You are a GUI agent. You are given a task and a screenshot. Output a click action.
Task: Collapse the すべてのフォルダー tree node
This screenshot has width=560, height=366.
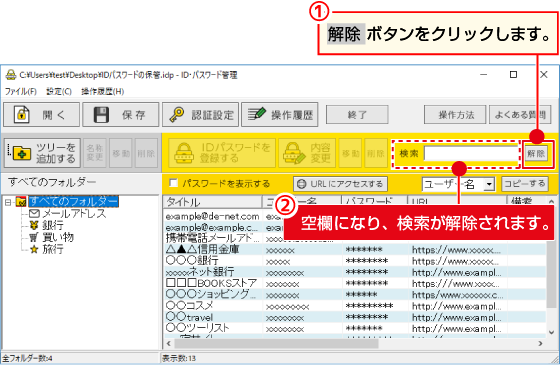8,202
